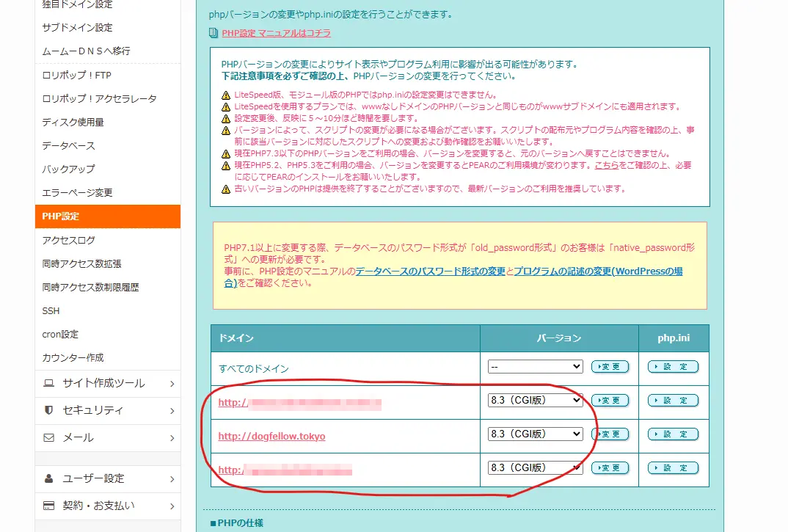Open the http://dogfellow.tokyo domain link
This screenshot has width=788, height=532.
[x=271, y=437]
